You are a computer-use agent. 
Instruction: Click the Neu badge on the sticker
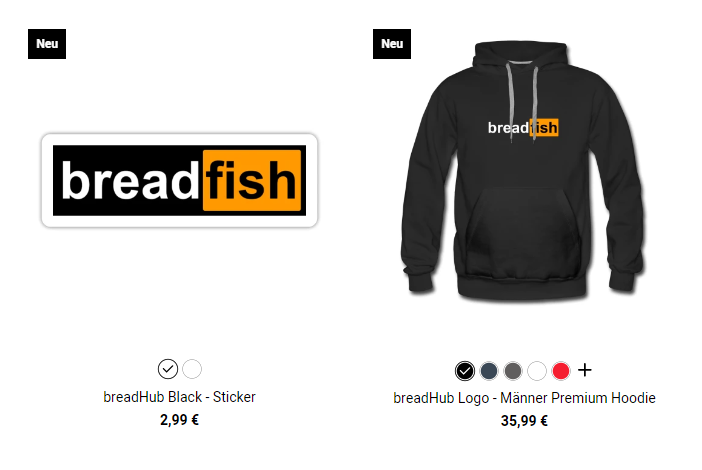(47, 44)
